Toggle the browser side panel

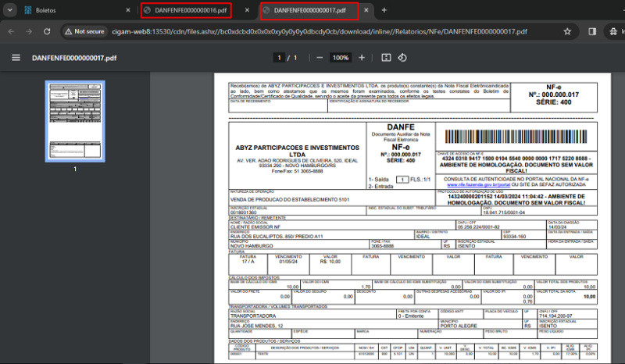point(592,31)
